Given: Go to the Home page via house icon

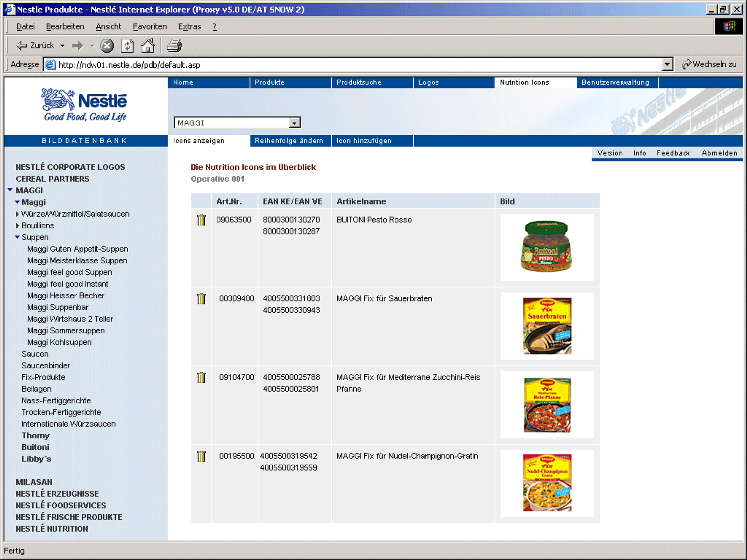Looking at the screenshot, I should (148, 45).
